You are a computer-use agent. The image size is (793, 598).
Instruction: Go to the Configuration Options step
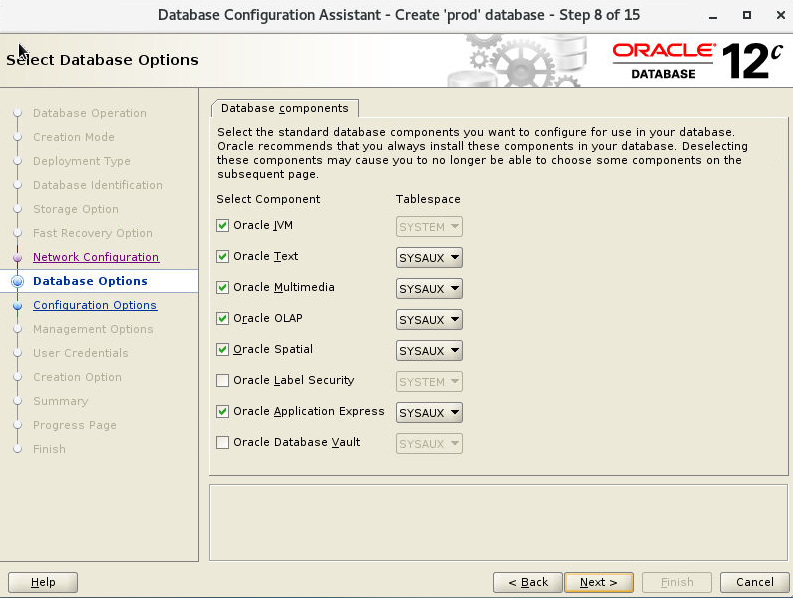(95, 305)
